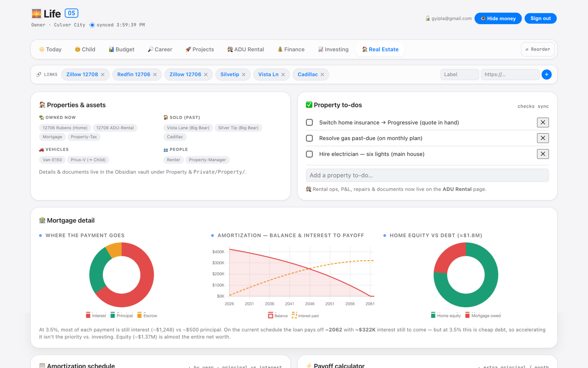Check Switch home insurance to-do
This screenshot has width=588, height=368.
(309, 122)
